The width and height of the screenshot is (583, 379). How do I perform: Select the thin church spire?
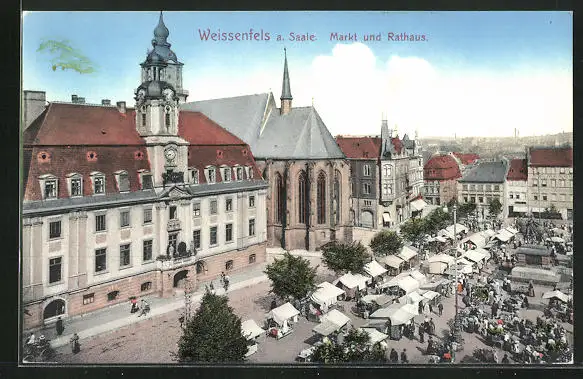pos(286,80)
